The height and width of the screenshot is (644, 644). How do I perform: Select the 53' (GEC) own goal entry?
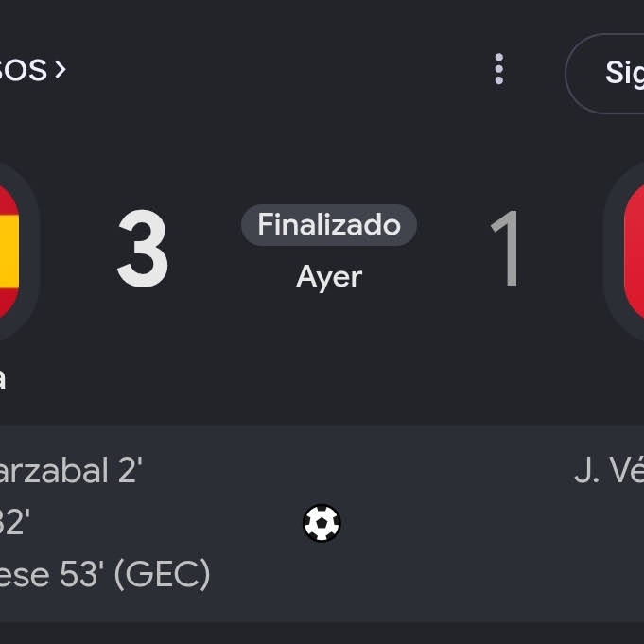tap(105, 574)
